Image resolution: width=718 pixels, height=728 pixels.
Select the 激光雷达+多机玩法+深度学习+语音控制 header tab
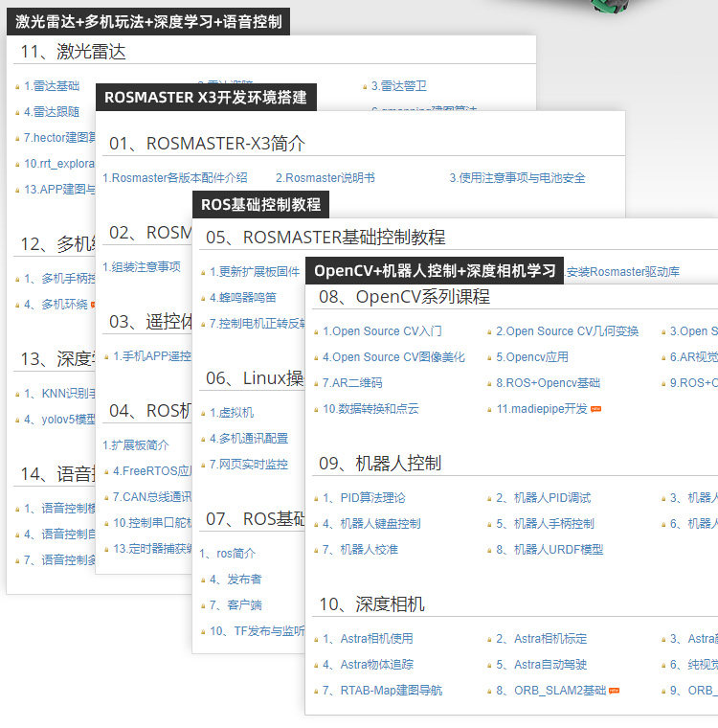tap(148, 22)
